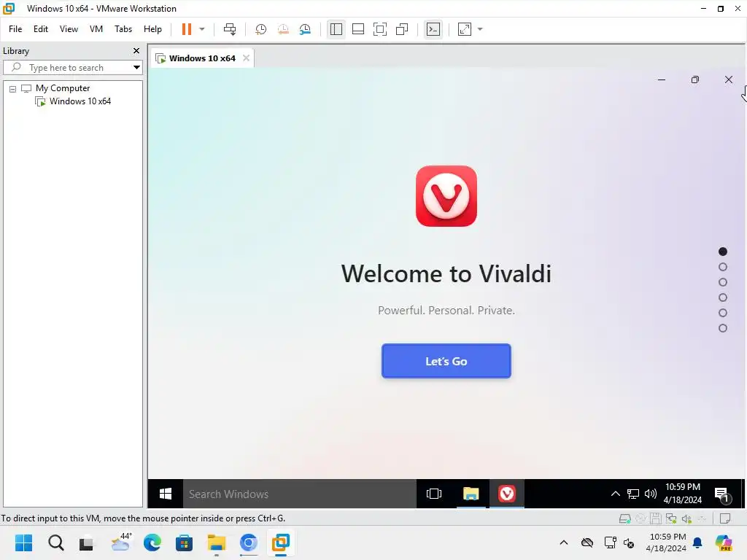Open the Library search filter dropdown arrow

coord(136,68)
